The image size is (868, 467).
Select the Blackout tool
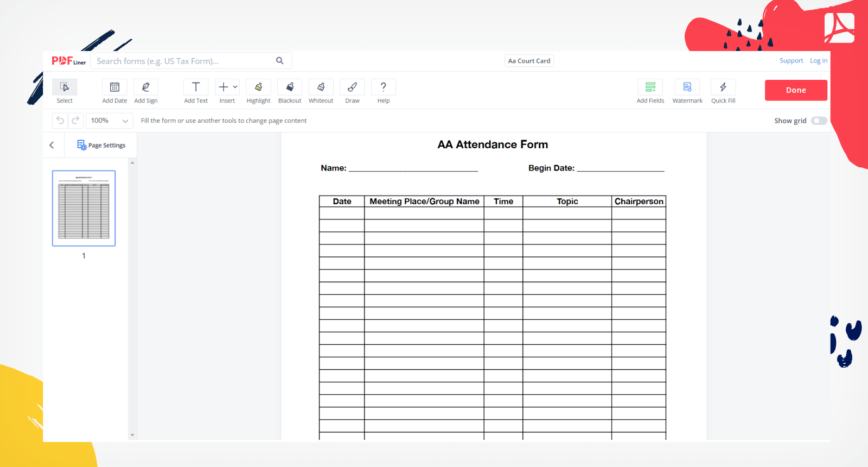point(290,87)
